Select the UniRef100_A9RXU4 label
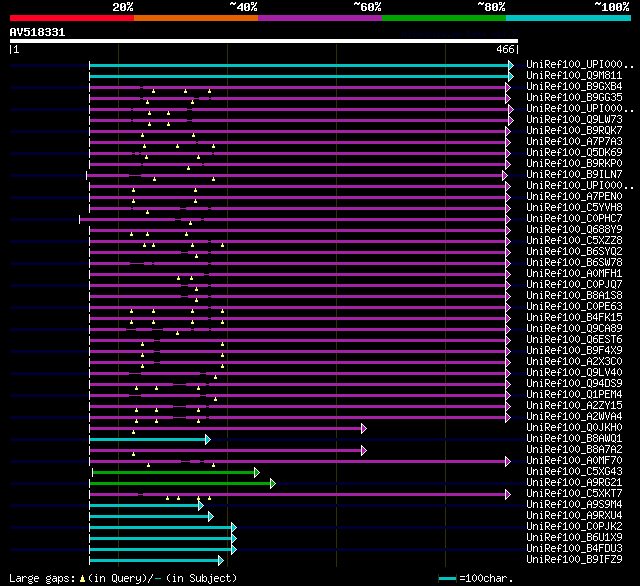The width and height of the screenshot is (640, 586). coord(574,516)
